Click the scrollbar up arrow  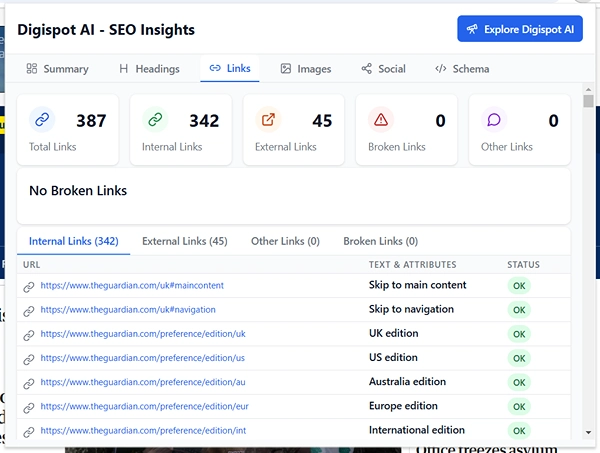[x=589, y=89]
